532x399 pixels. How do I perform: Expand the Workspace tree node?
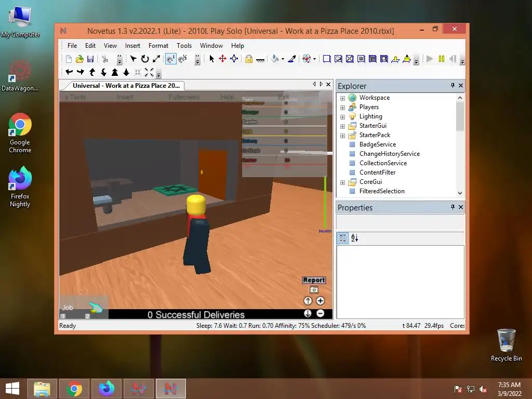tap(343, 98)
